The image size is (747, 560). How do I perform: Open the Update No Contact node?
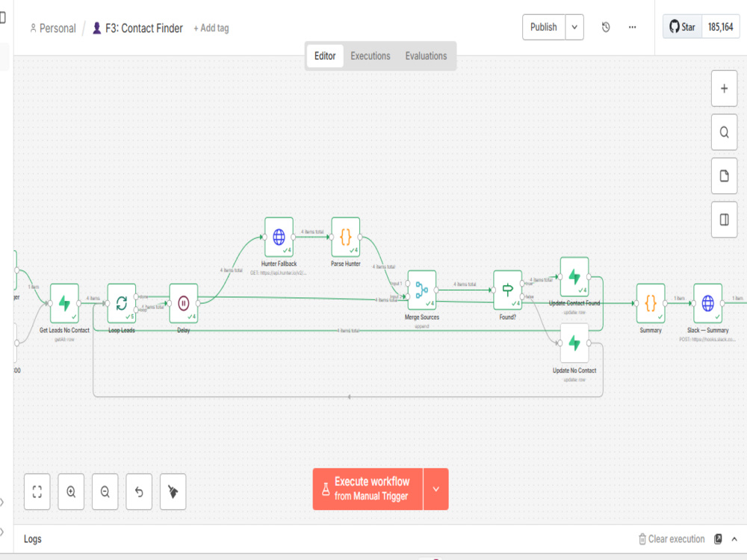[574, 343]
